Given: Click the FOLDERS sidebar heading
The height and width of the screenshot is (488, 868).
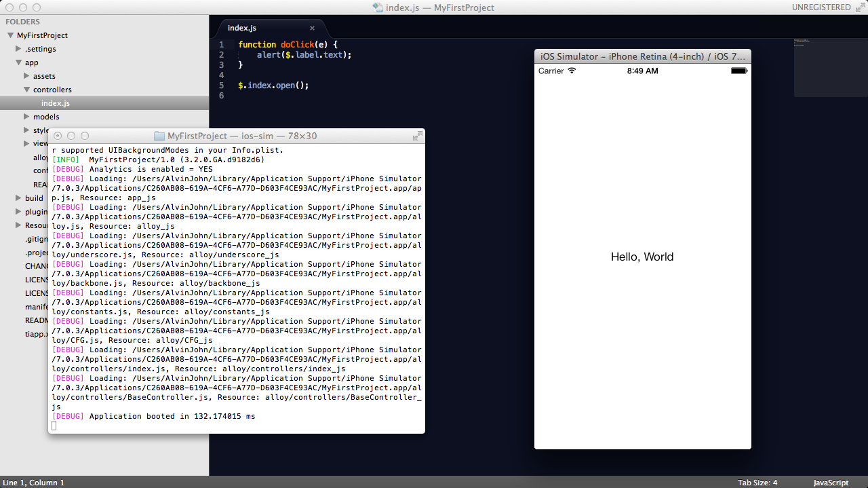Looking at the screenshot, I should tap(22, 22).
